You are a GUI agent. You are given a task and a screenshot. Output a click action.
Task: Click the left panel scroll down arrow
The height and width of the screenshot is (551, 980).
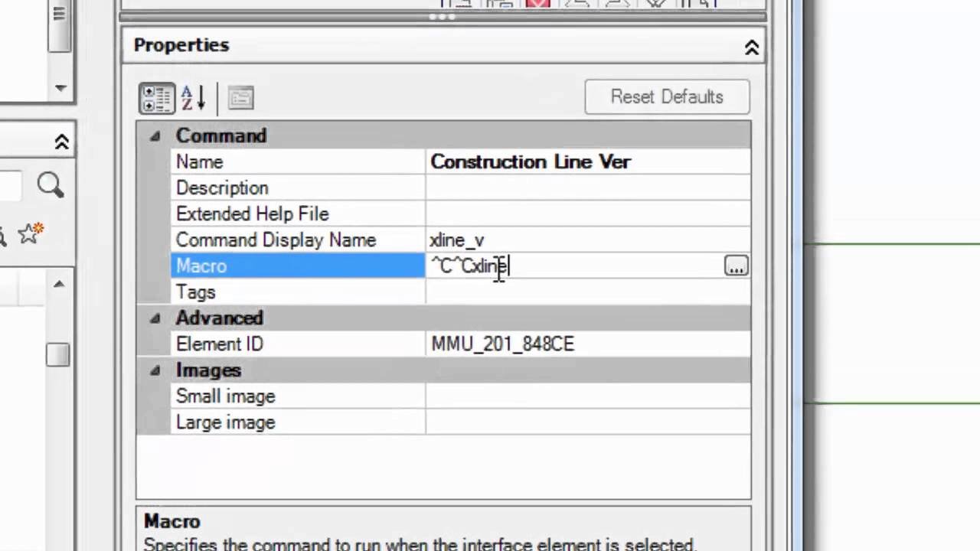click(60, 88)
